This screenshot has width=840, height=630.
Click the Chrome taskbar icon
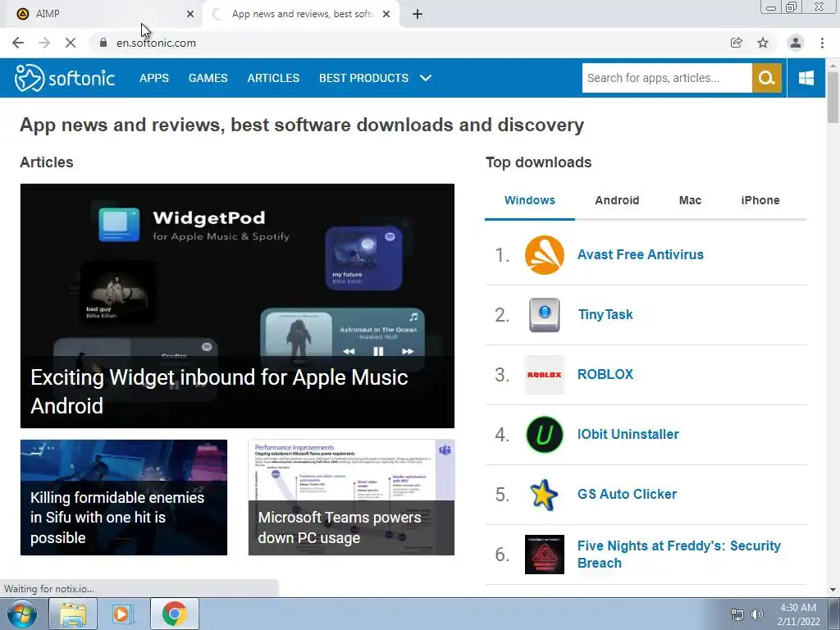coord(175,614)
